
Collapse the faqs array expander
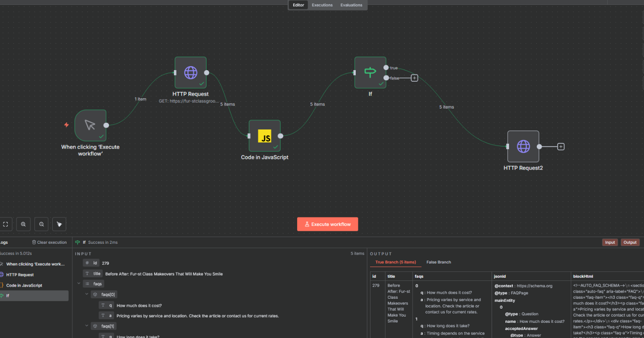coord(79,284)
